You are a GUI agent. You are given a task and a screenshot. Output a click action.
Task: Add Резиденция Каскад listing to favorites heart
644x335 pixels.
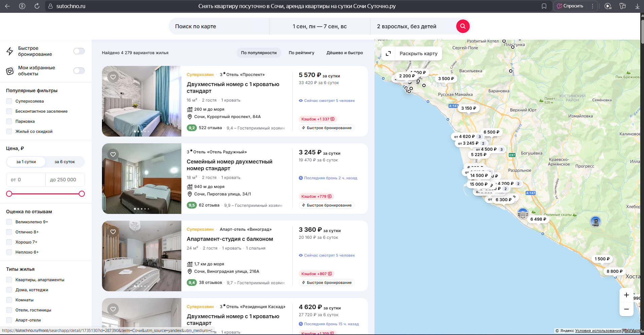coord(113,309)
